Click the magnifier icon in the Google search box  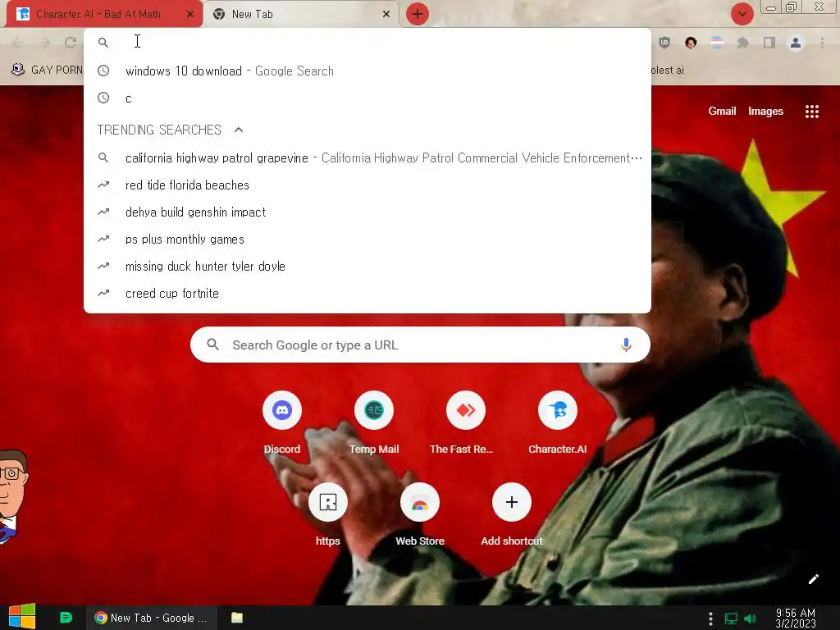(212, 345)
